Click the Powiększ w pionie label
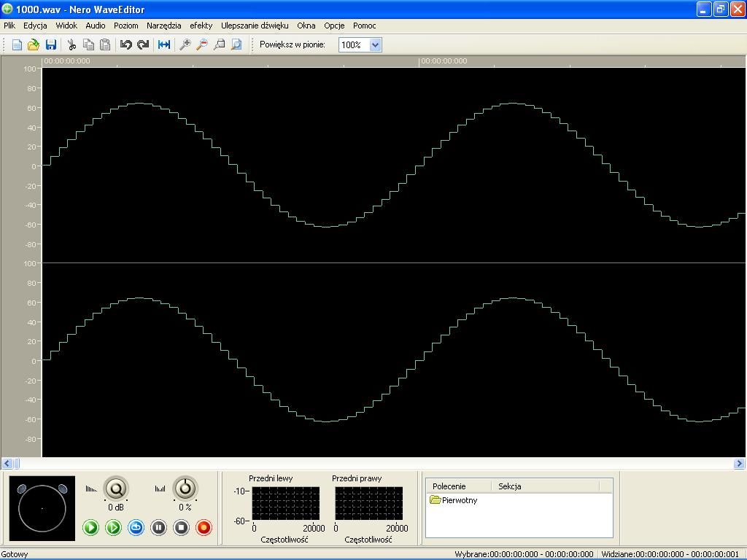This screenshot has height=560, width=747. pyautogui.click(x=293, y=44)
